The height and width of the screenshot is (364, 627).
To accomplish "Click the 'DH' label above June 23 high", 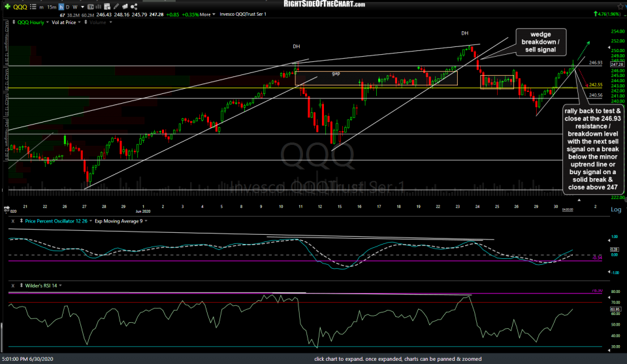I will click(464, 33).
